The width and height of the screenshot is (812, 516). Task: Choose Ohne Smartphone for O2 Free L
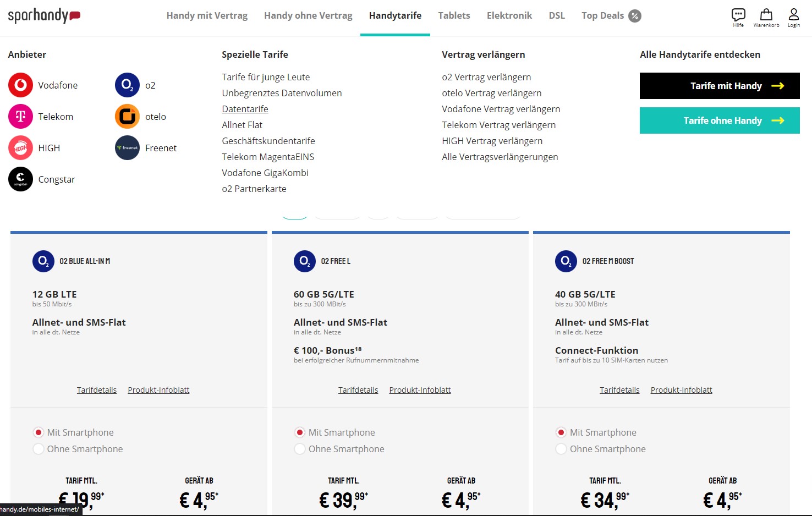300,449
